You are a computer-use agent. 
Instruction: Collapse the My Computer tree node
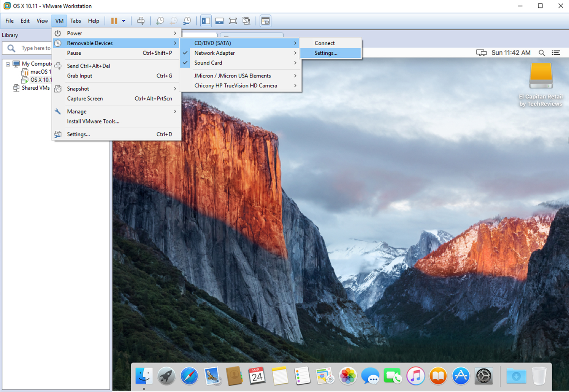pyautogui.click(x=8, y=64)
